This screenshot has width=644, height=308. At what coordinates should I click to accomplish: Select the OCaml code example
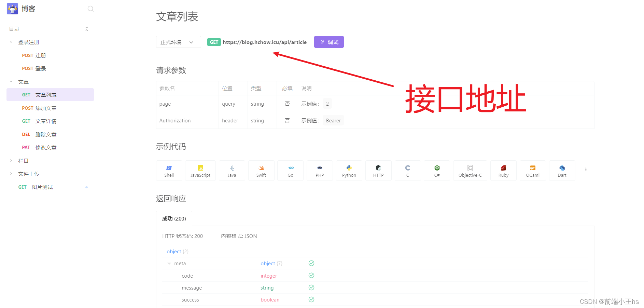tap(533, 171)
